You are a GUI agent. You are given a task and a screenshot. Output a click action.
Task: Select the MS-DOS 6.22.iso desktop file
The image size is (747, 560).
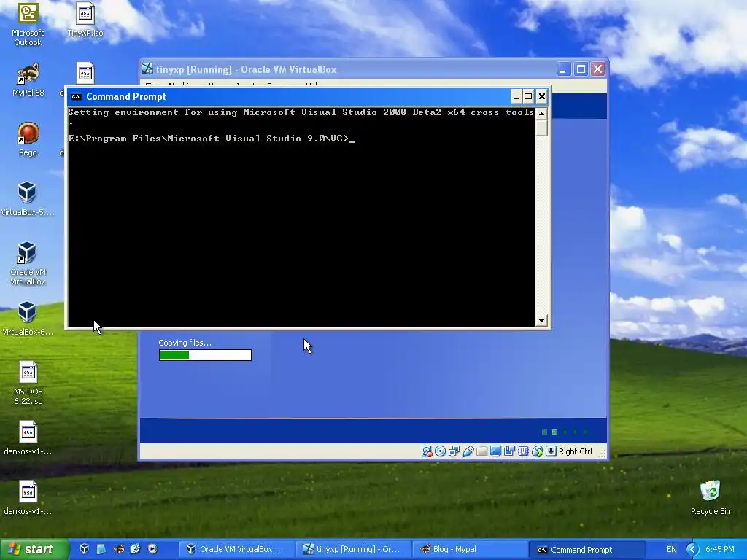coord(28,384)
